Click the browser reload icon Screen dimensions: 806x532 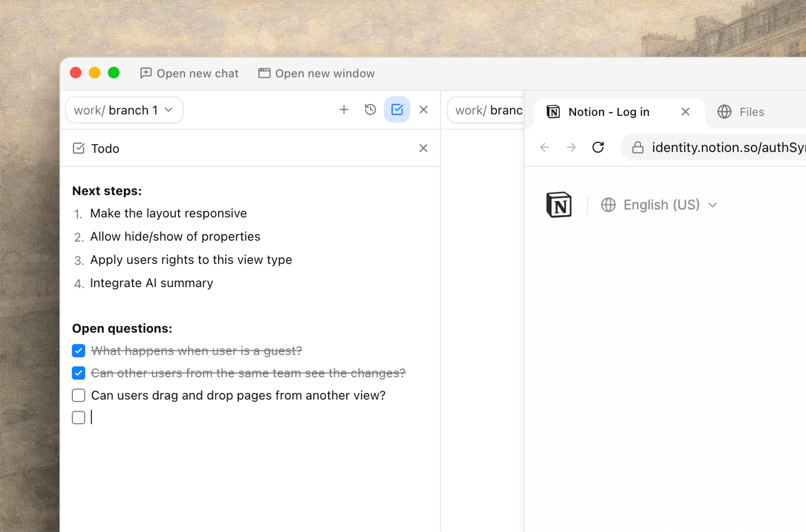point(598,147)
